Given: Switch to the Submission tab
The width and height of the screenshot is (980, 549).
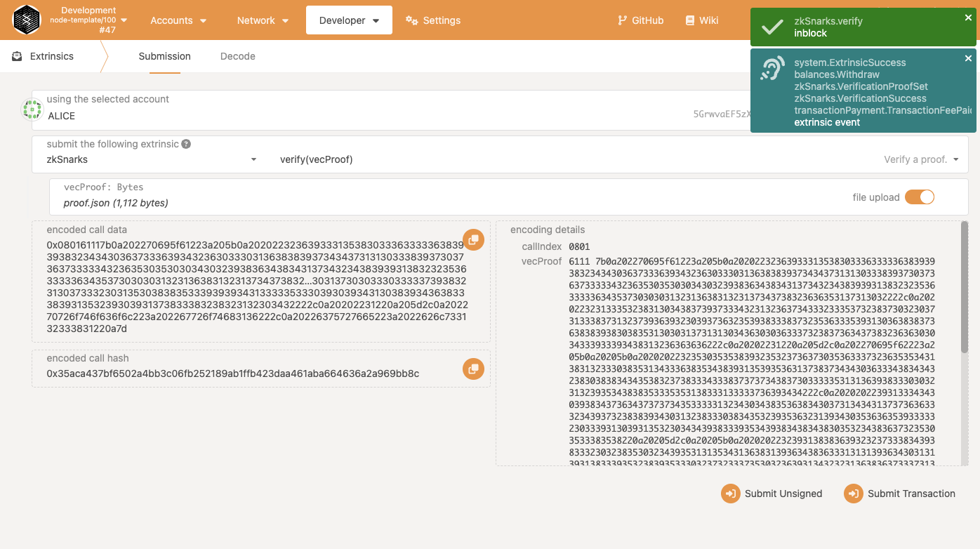Looking at the screenshot, I should pos(164,56).
